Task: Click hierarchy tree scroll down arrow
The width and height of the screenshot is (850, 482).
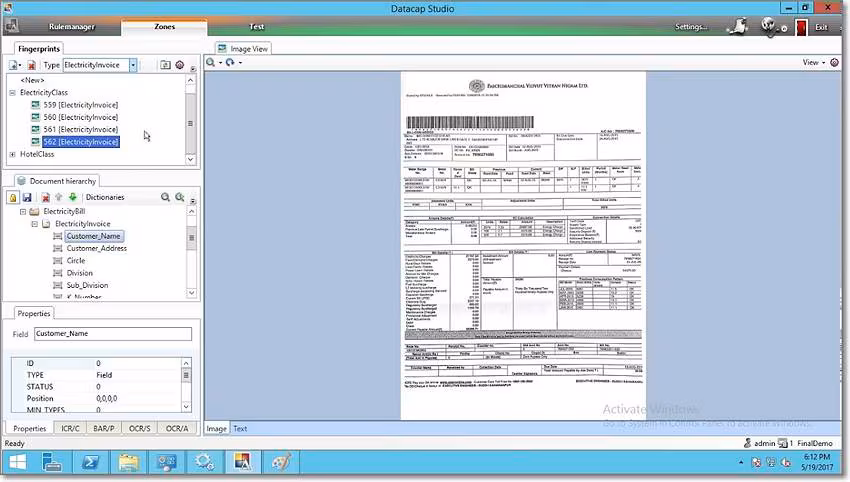Action: tap(191, 293)
